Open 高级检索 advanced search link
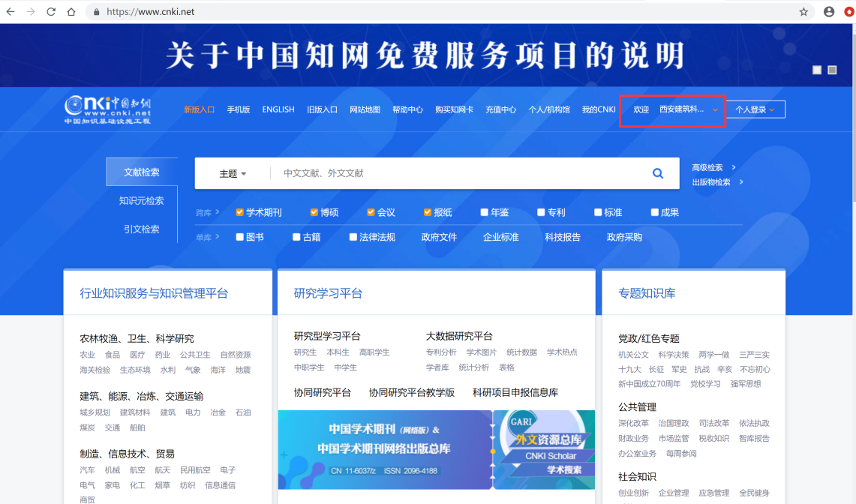Viewport: 856px width, 504px height. coord(707,167)
